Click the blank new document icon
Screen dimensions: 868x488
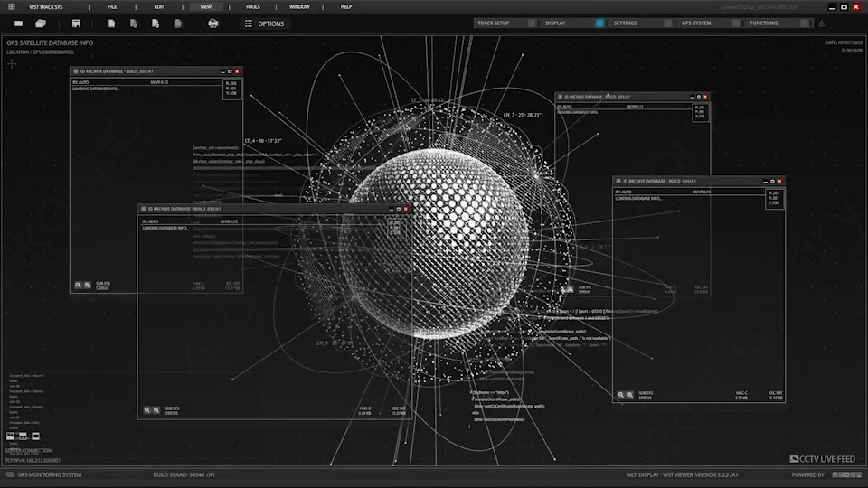112,23
